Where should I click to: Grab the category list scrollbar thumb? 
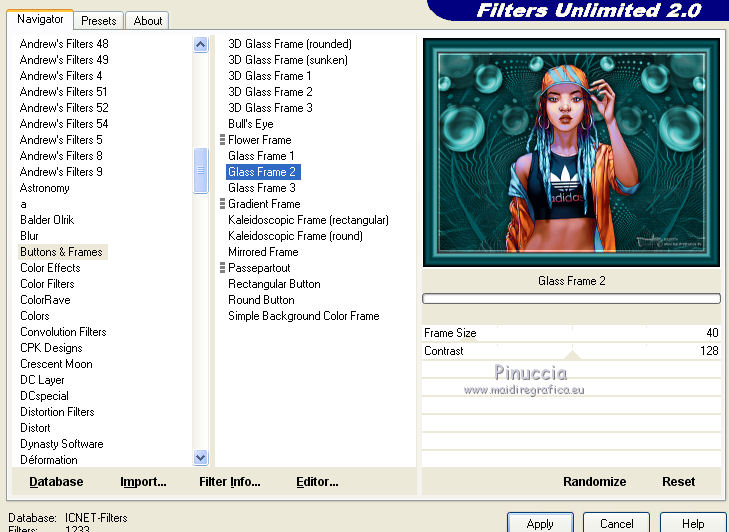coord(200,170)
